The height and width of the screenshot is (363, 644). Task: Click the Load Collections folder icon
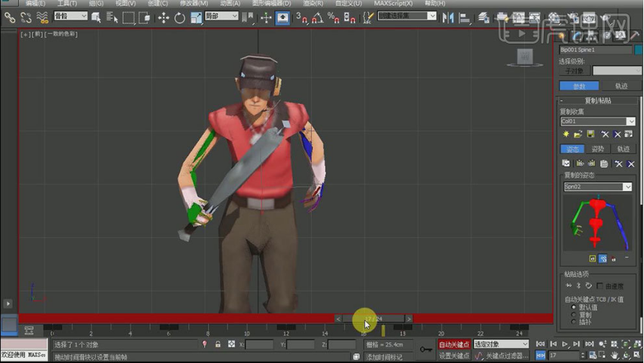click(x=578, y=134)
